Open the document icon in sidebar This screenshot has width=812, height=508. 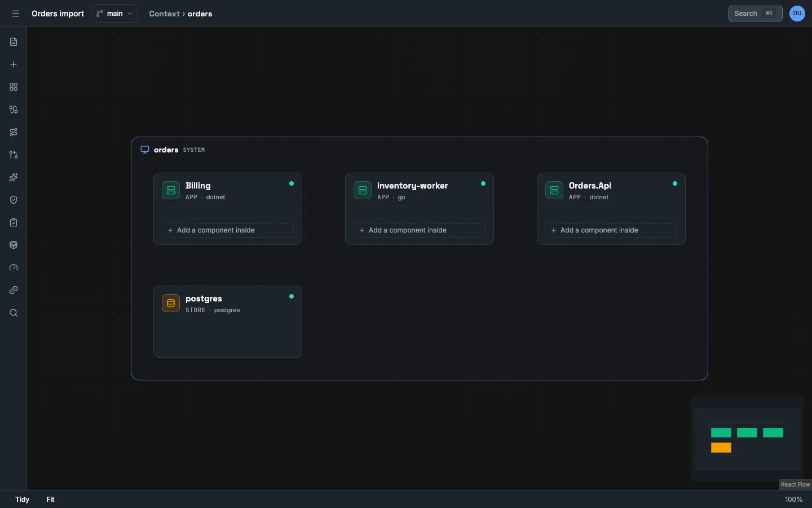tap(14, 42)
